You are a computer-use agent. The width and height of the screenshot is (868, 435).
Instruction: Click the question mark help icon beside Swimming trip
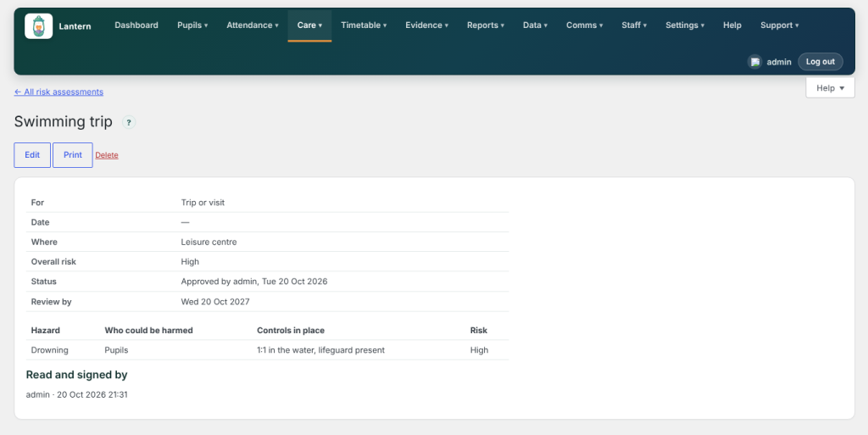pyautogui.click(x=129, y=122)
